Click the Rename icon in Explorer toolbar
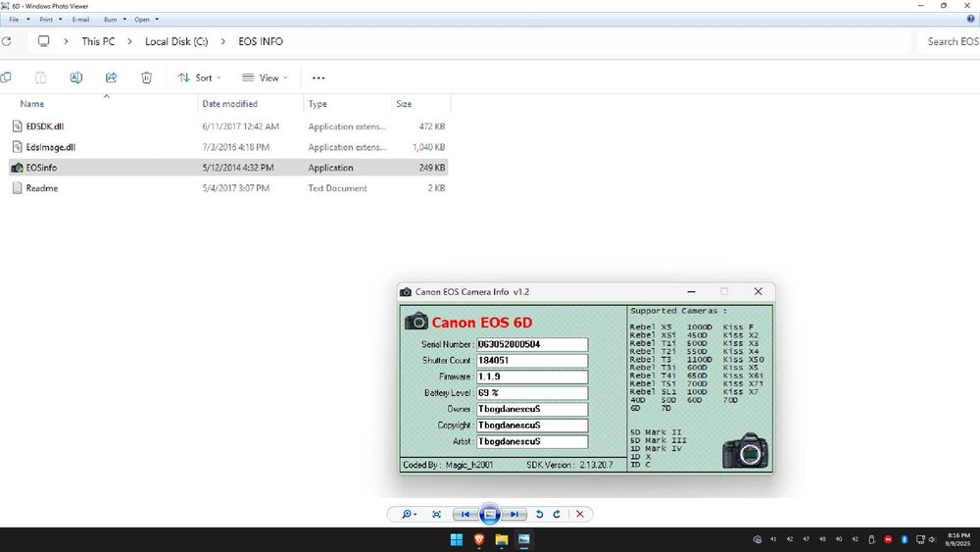 75,77
